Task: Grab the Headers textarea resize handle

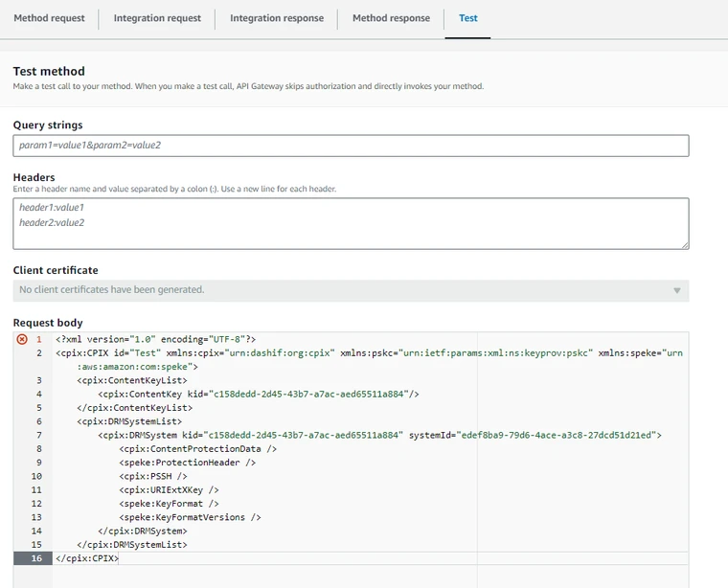Action: point(684,244)
